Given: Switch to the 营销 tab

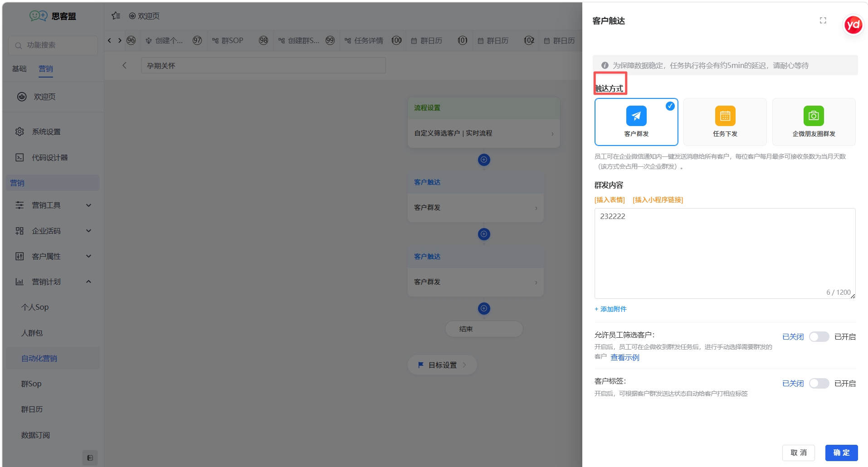Looking at the screenshot, I should 46,68.
